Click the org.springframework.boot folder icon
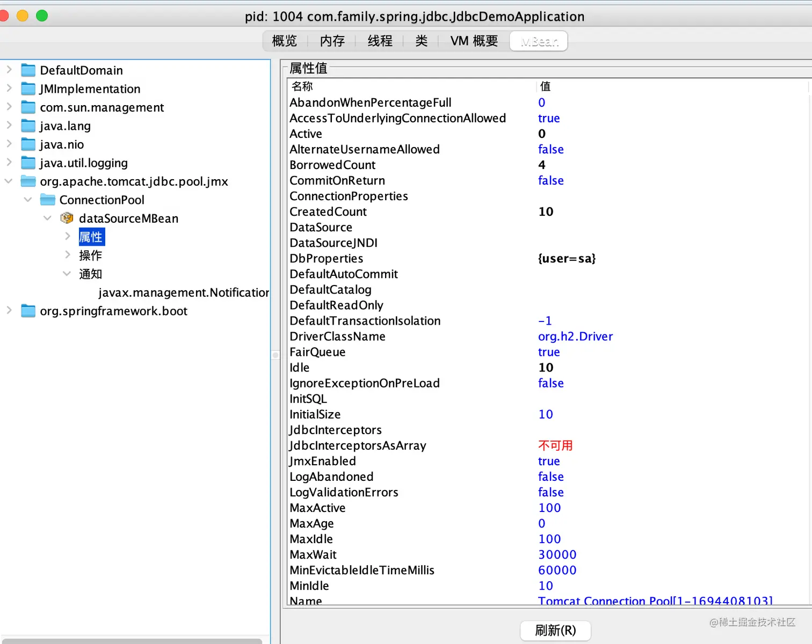Screen dimensions: 812x644 coord(28,311)
